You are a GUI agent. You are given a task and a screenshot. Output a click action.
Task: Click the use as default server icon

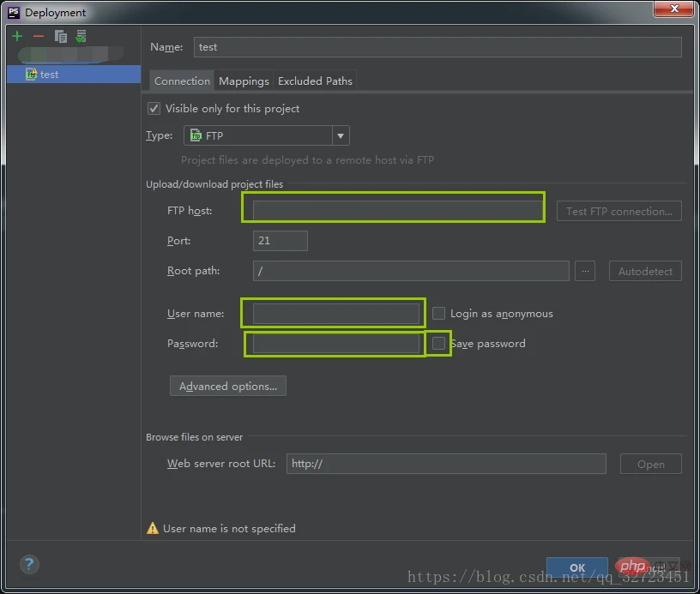point(81,36)
